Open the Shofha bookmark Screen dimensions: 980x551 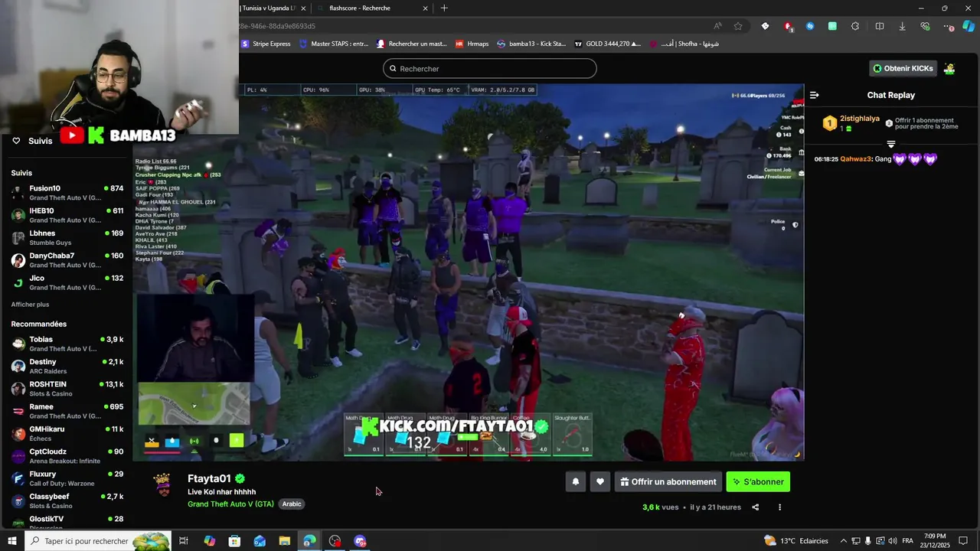684,44
